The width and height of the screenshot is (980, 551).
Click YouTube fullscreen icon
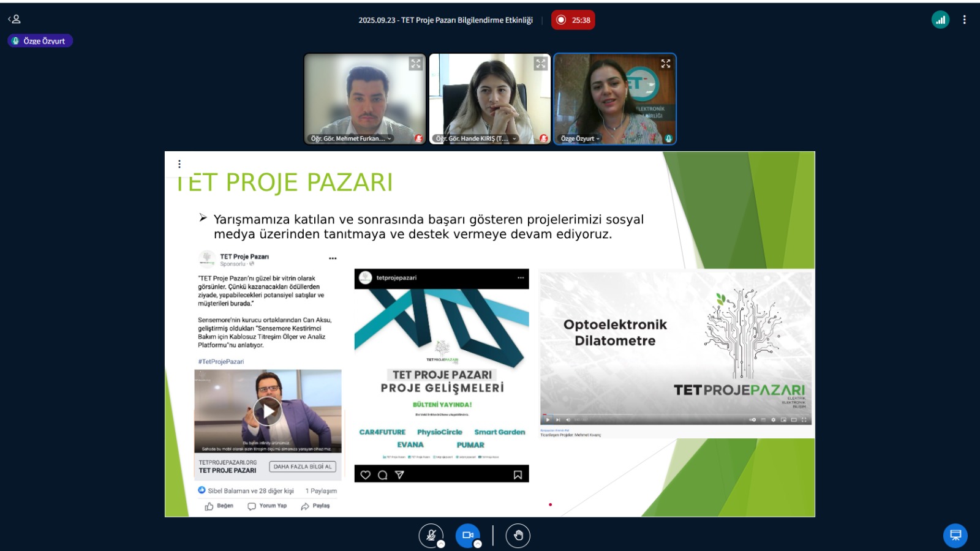804,420
